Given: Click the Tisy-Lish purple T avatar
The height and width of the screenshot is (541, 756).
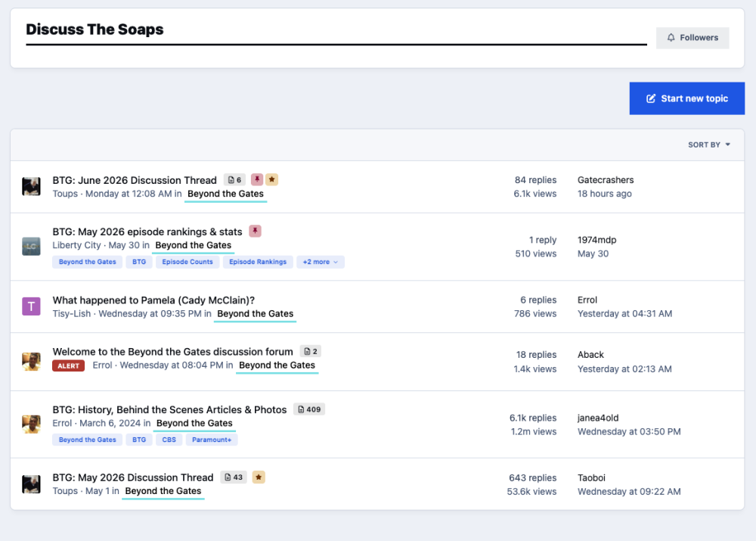Looking at the screenshot, I should pos(31,306).
